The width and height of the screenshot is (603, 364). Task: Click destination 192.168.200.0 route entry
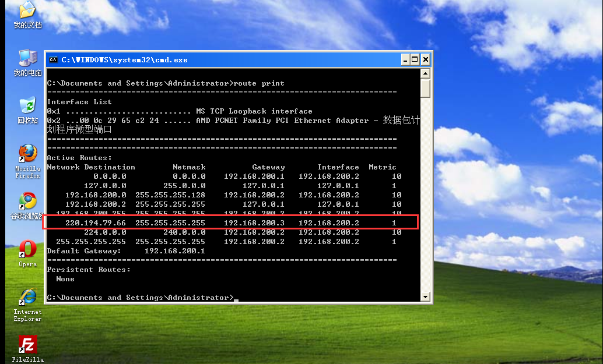click(96, 195)
